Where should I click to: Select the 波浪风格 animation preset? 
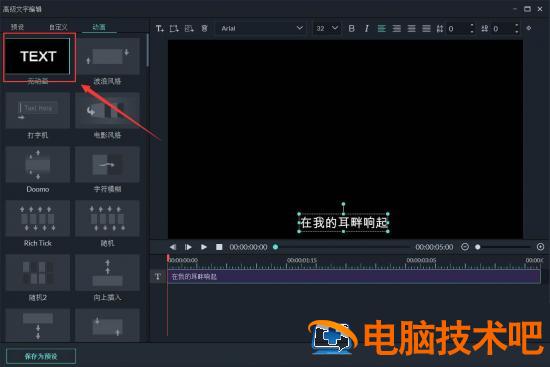coord(107,56)
